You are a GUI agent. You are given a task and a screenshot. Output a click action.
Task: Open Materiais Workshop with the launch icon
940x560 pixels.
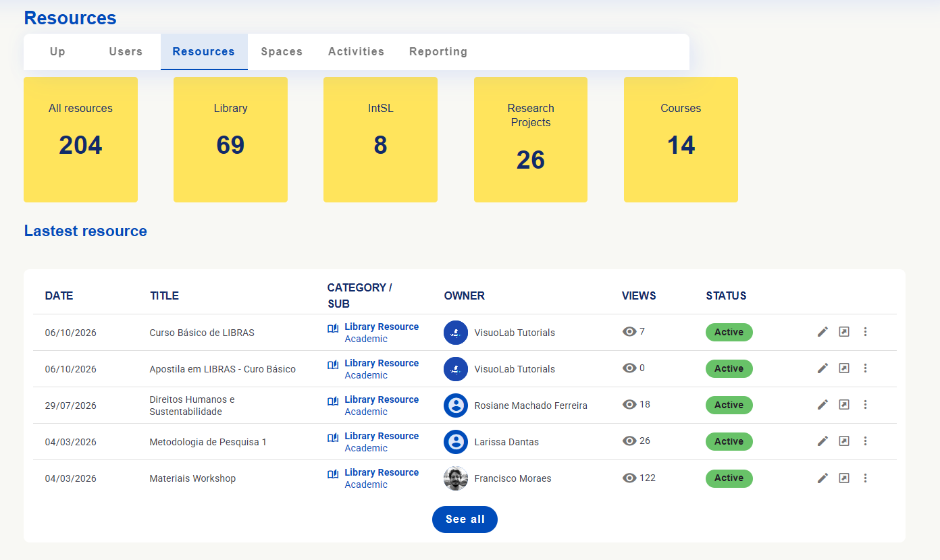click(844, 478)
